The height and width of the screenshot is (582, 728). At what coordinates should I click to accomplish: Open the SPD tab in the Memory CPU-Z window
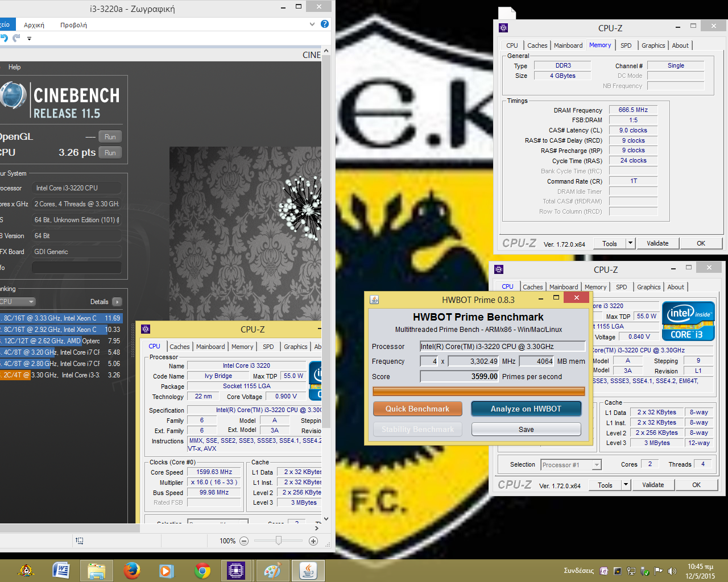[x=626, y=45]
